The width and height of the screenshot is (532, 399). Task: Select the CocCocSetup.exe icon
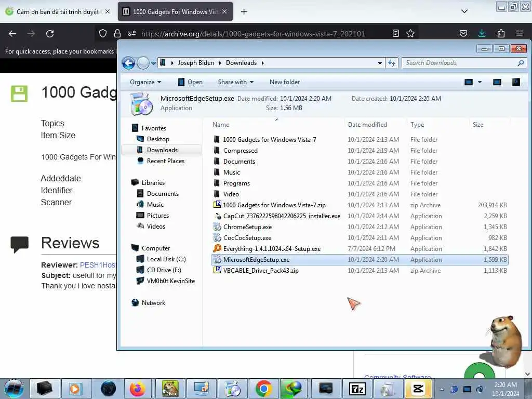(217, 237)
